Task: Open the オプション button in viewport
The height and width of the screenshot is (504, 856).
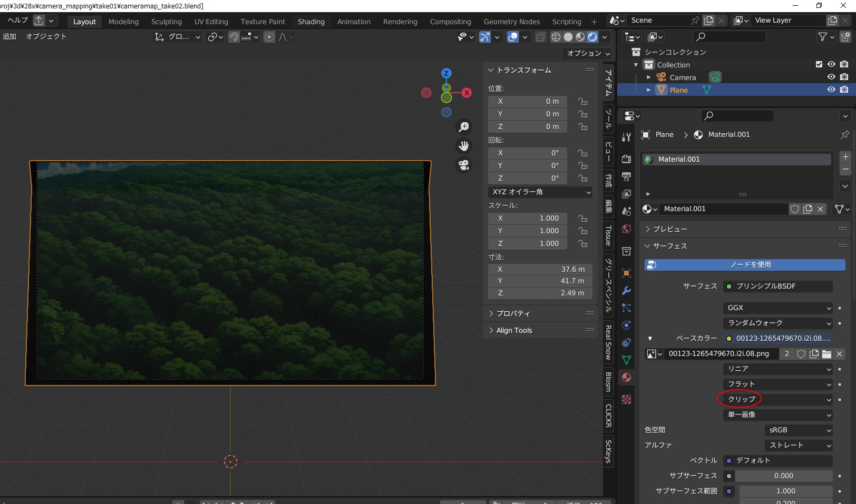Action: [588, 53]
